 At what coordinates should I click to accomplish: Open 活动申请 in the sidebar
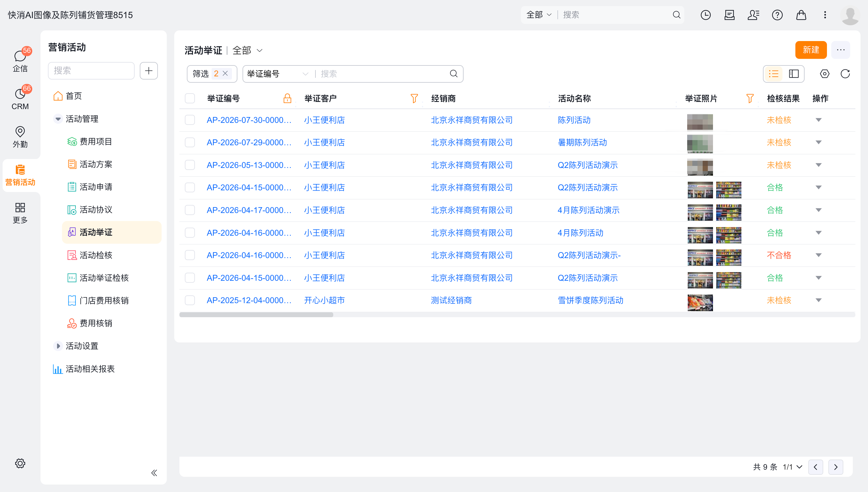[x=96, y=187]
